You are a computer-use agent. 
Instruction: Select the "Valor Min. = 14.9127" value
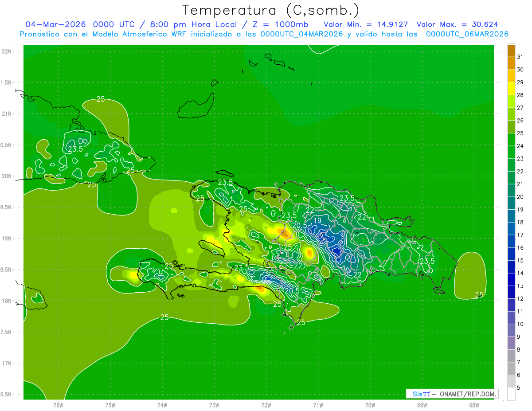click(x=366, y=24)
